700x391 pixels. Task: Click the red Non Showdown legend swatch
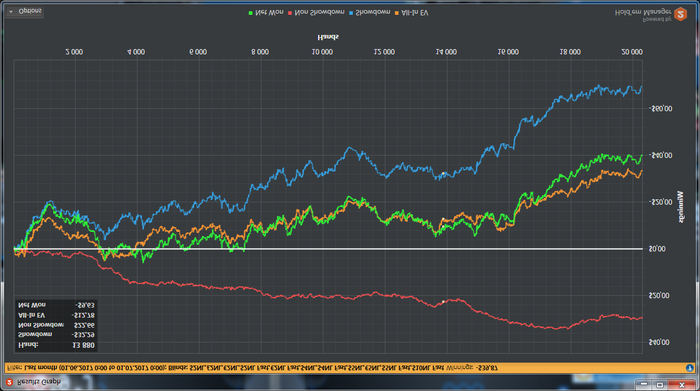point(290,13)
